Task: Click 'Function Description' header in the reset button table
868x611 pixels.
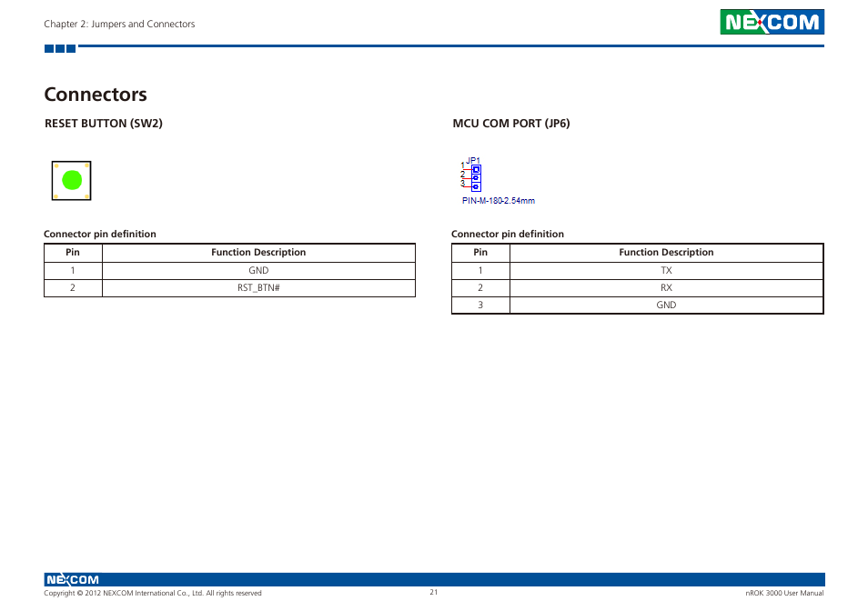Action: 258,252
